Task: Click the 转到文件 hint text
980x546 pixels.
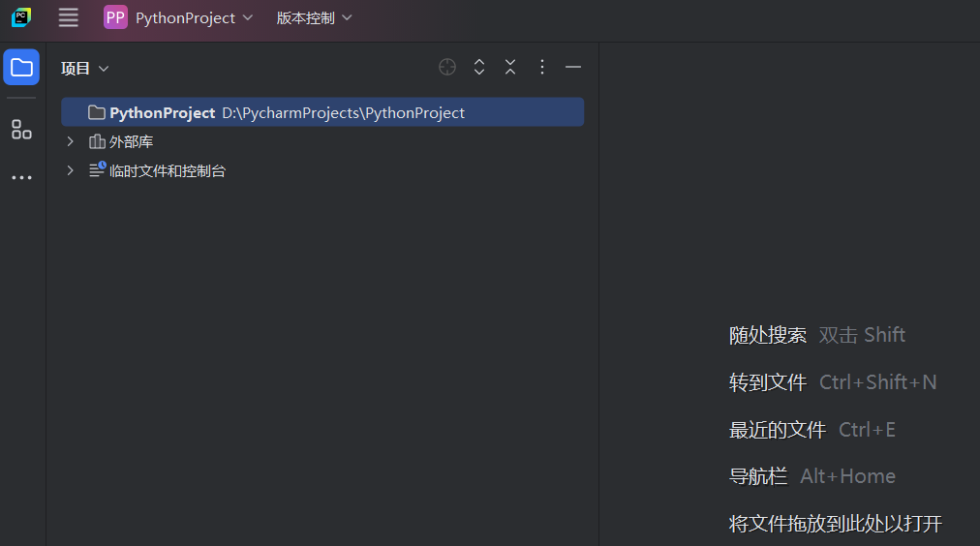Action: pos(768,382)
